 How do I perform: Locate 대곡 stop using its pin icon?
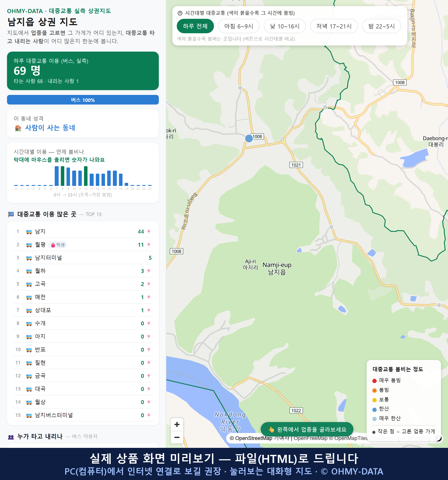(x=149, y=389)
